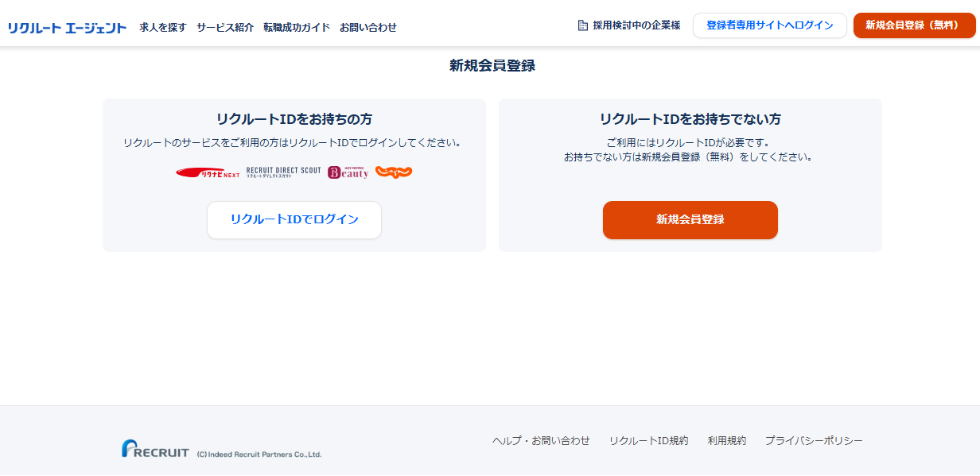Screen dimensions: 980x476
Task: Open the 求人を探す menu
Action: pos(163,27)
